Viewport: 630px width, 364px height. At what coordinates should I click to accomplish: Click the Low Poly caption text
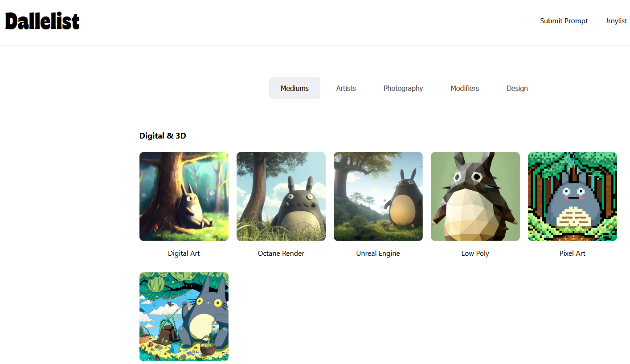pyautogui.click(x=475, y=254)
